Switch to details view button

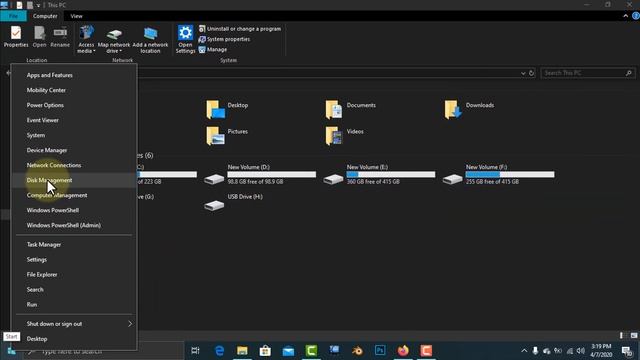621,336
